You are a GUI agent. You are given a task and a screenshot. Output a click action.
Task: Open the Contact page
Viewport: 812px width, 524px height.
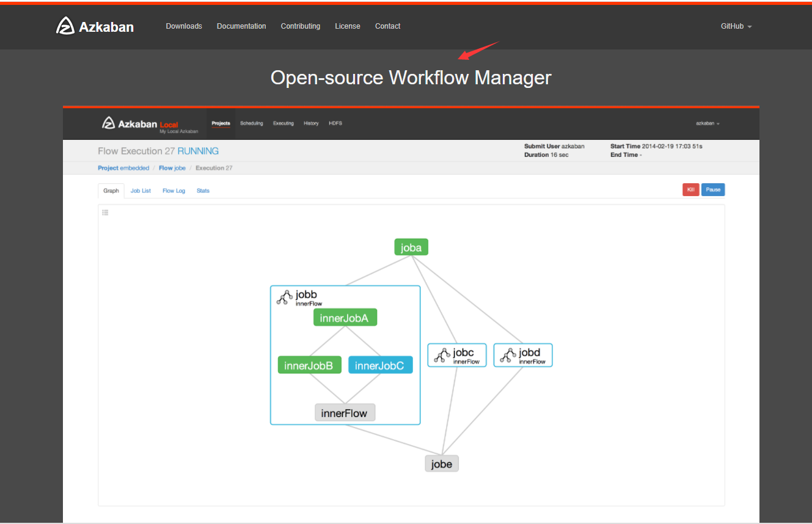point(388,26)
